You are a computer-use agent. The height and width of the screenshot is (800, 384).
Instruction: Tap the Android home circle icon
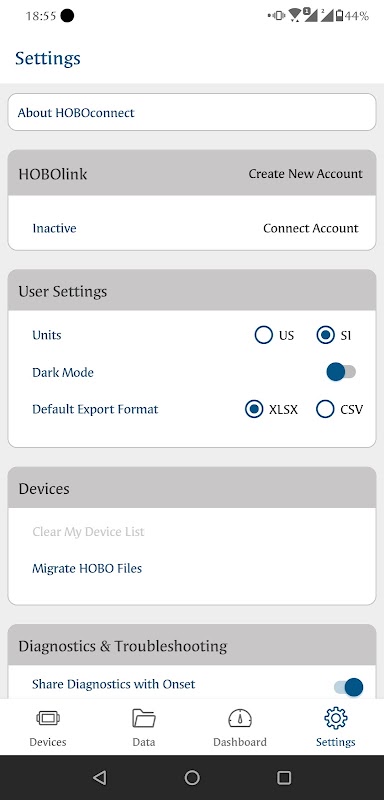(x=192, y=777)
